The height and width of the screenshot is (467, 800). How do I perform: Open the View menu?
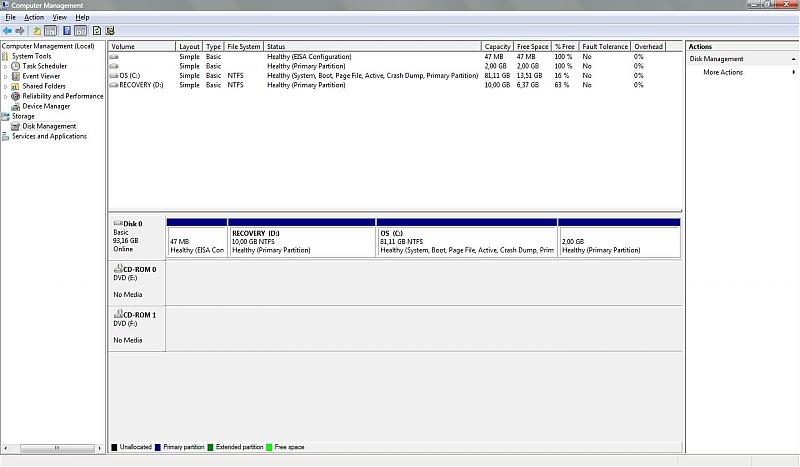[60, 17]
